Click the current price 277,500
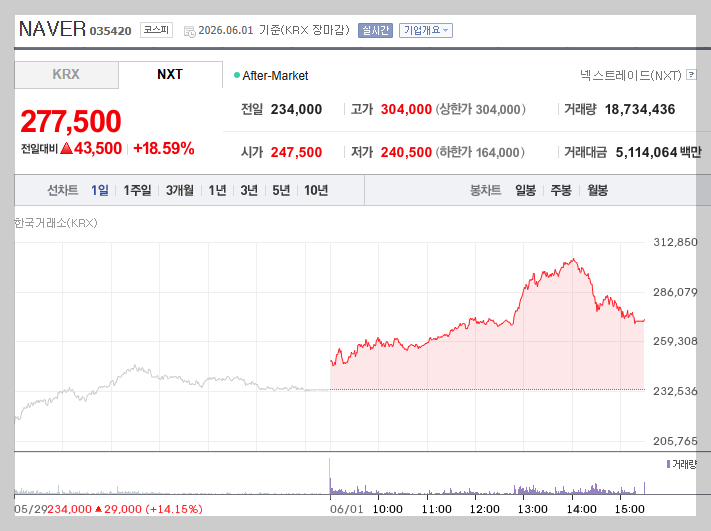Image resolution: width=711 pixels, height=531 pixels. (71, 122)
